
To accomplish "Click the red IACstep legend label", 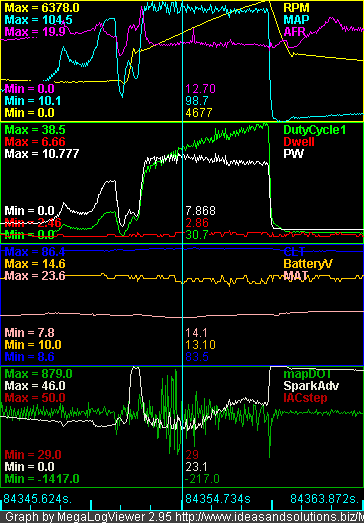I will (x=305, y=398).
